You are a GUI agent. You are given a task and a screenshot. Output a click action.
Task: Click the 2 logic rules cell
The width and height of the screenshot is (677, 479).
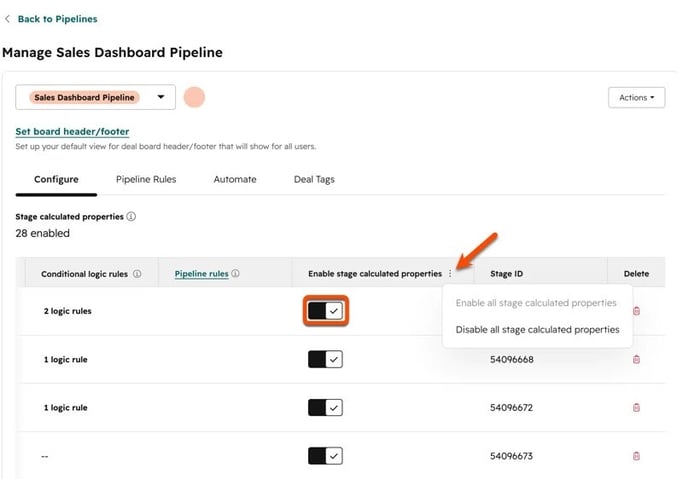pyautogui.click(x=67, y=311)
